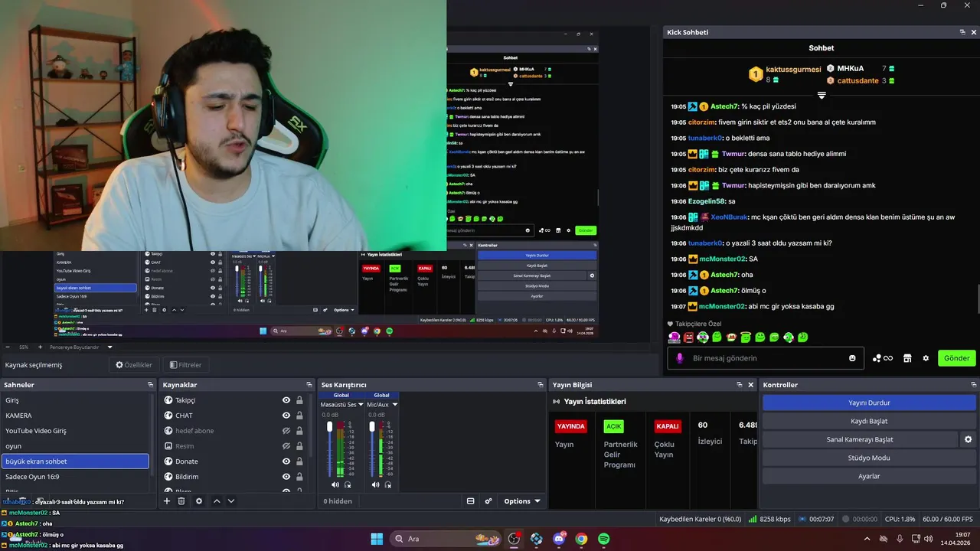Click Sanal Kamerayı Başlat

coord(860,439)
